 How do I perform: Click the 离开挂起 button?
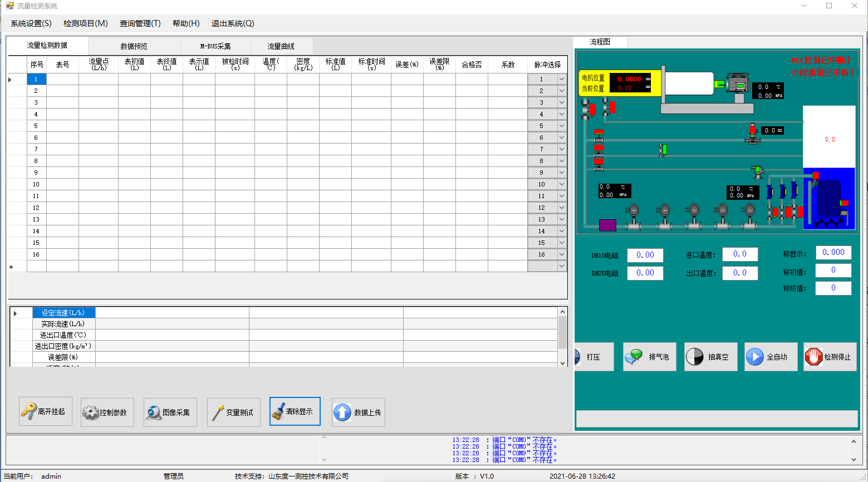tap(46, 411)
